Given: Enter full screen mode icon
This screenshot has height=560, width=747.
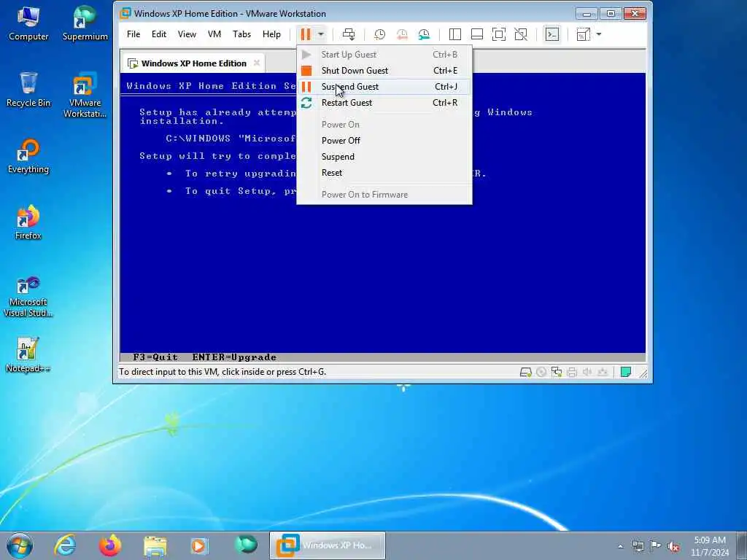Looking at the screenshot, I should tap(499, 34).
